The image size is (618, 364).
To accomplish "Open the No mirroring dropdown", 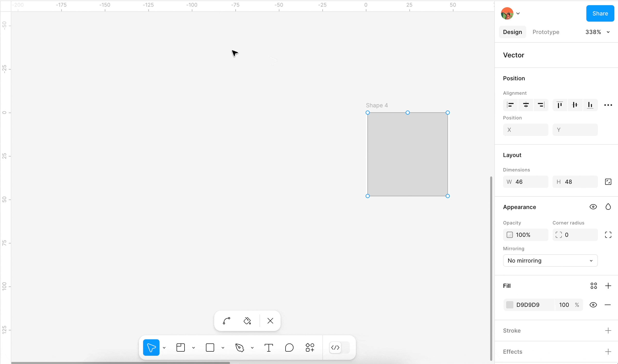I will tap(550, 261).
